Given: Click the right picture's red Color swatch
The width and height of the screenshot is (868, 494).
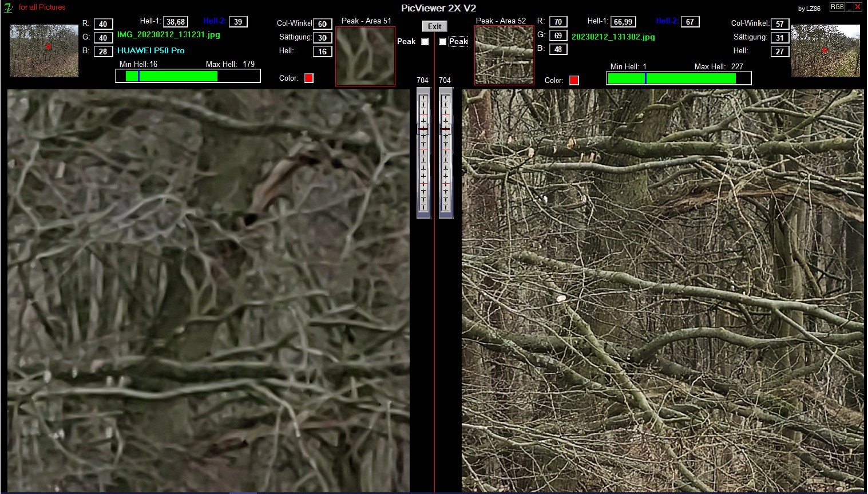Looking at the screenshot, I should 574,80.
